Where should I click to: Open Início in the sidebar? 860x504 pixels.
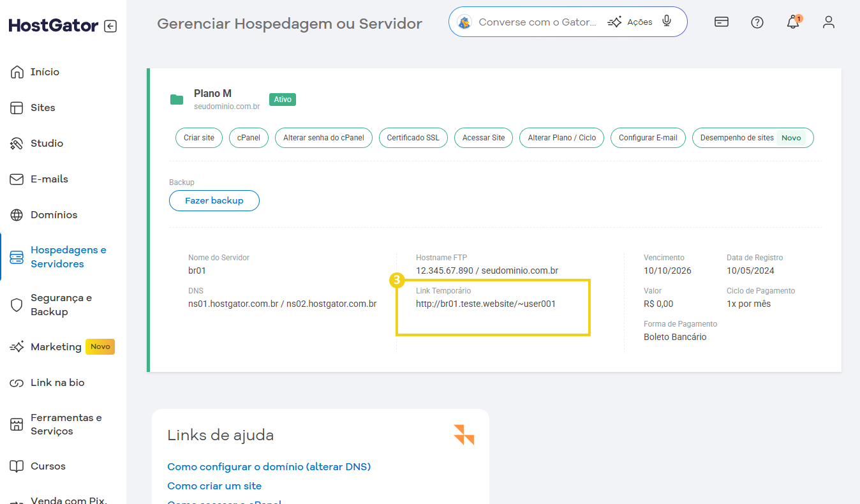(45, 72)
